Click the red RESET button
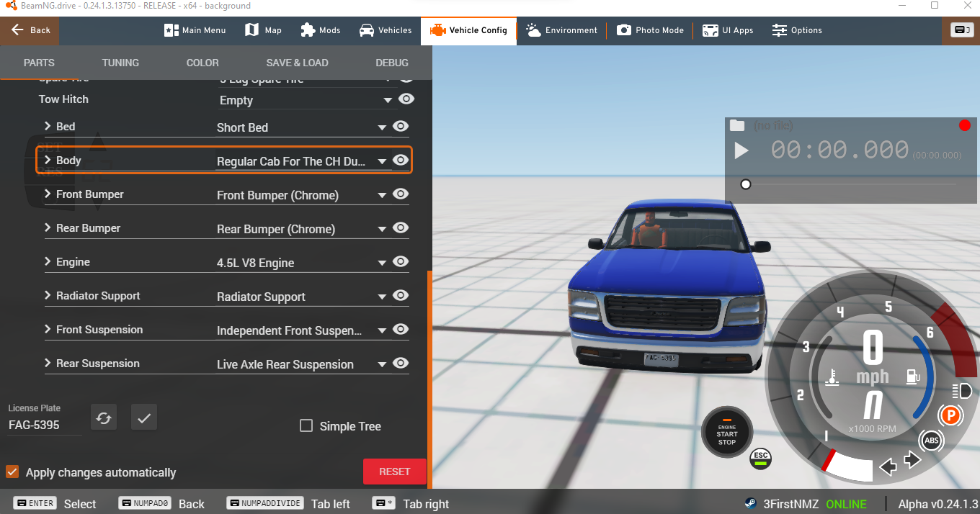This screenshot has height=514, width=980. (394, 472)
